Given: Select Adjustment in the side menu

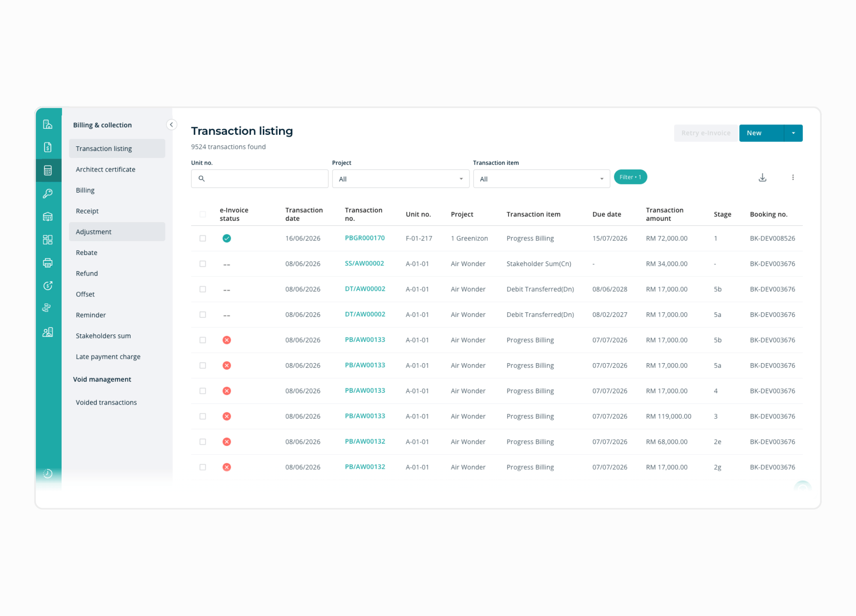Looking at the screenshot, I should point(117,232).
